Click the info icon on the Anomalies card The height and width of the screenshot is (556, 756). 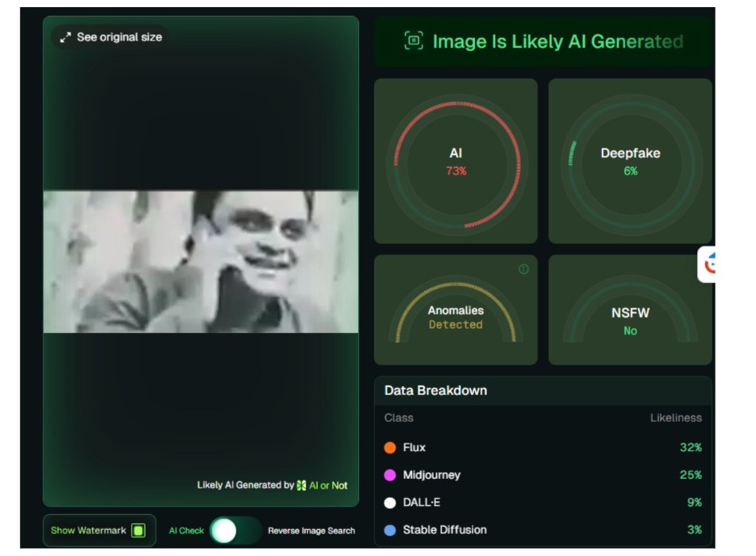coord(523,269)
